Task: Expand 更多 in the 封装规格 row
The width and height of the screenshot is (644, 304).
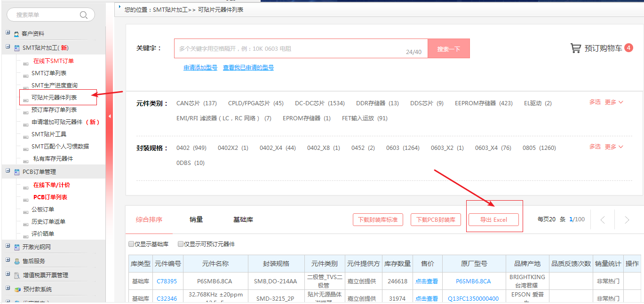Action: click(613, 147)
